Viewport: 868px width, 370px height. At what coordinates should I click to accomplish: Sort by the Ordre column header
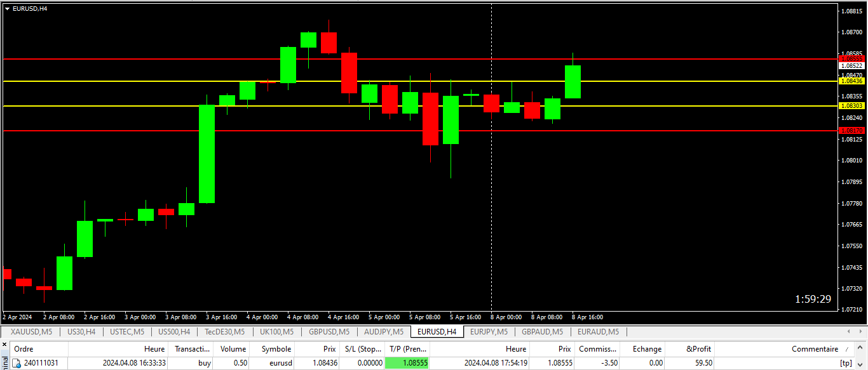(38, 349)
